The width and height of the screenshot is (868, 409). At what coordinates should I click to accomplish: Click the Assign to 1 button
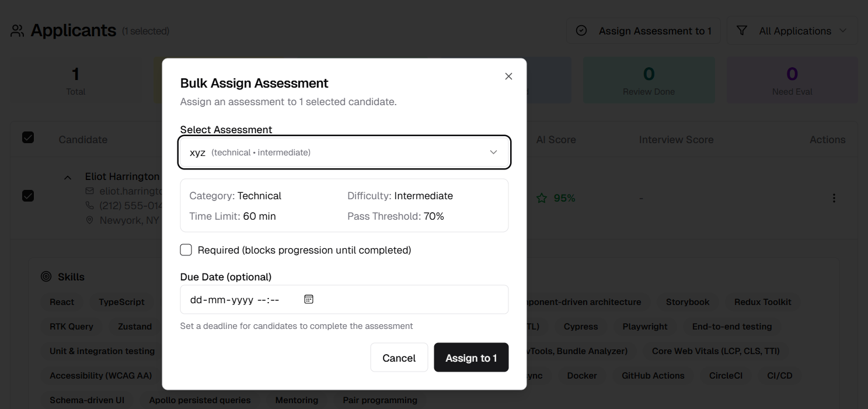[471, 358]
